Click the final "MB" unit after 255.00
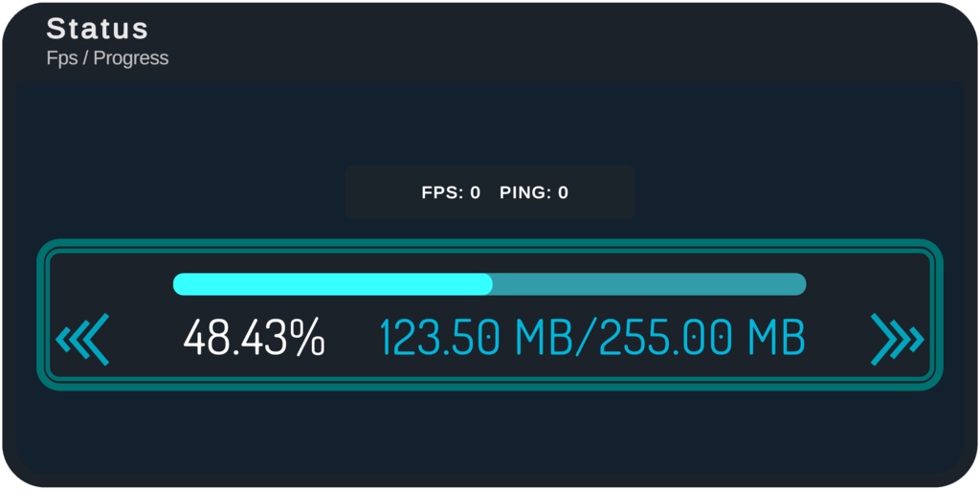This screenshot has width=980, height=490. (x=776, y=338)
